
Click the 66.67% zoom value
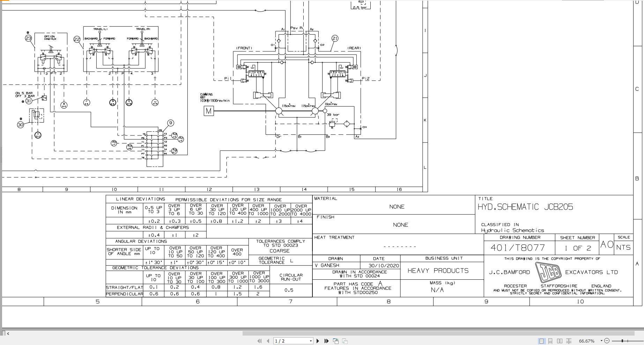pyautogui.click(x=587, y=340)
